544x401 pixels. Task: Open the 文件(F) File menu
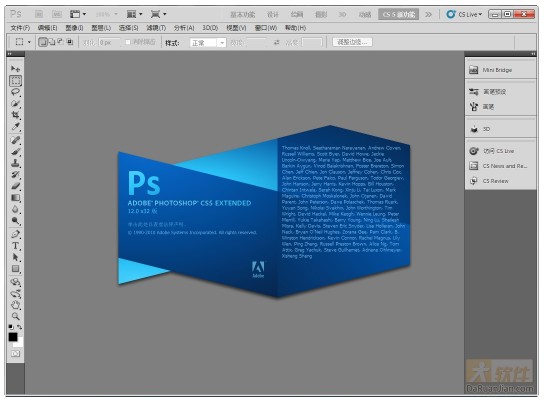point(20,28)
